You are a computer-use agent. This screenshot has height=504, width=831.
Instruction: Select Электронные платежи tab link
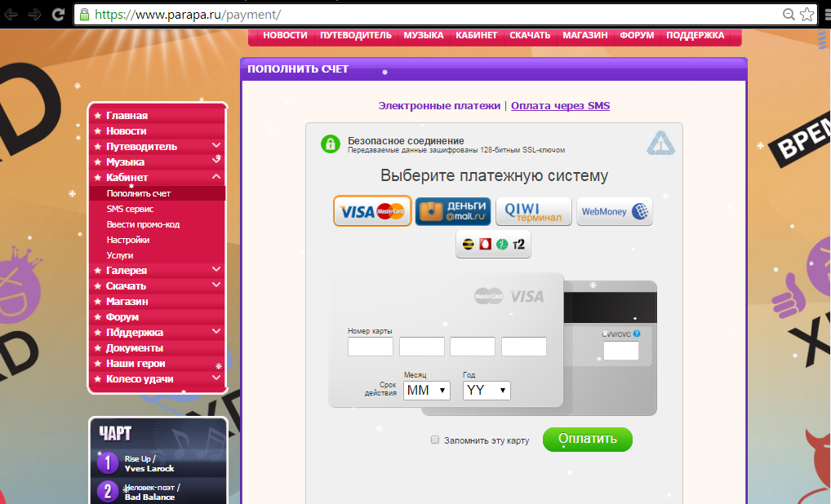pyautogui.click(x=439, y=105)
